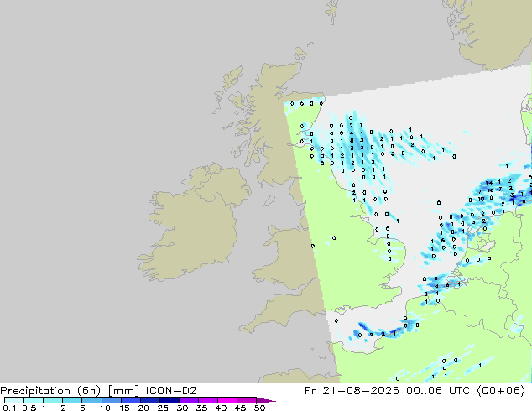Click the "40" legend scale label
Viewport: 532px width, 411px height.
point(221,408)
